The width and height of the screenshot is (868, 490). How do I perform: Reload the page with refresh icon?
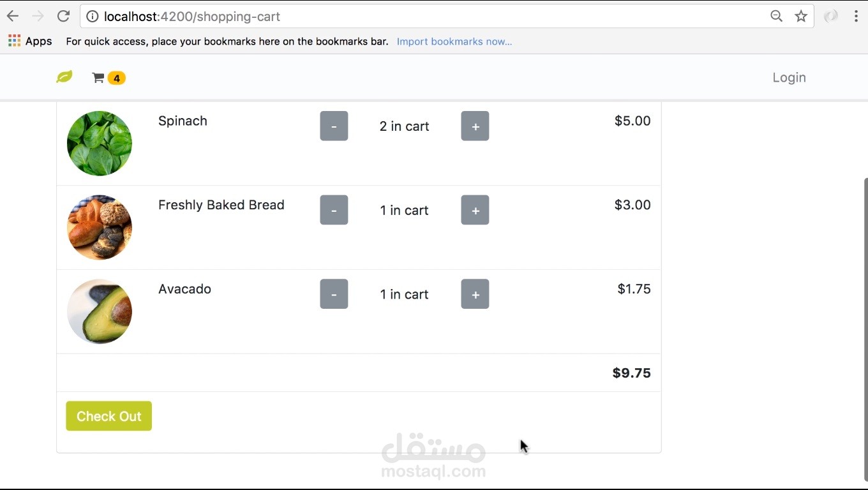point(63,17)
